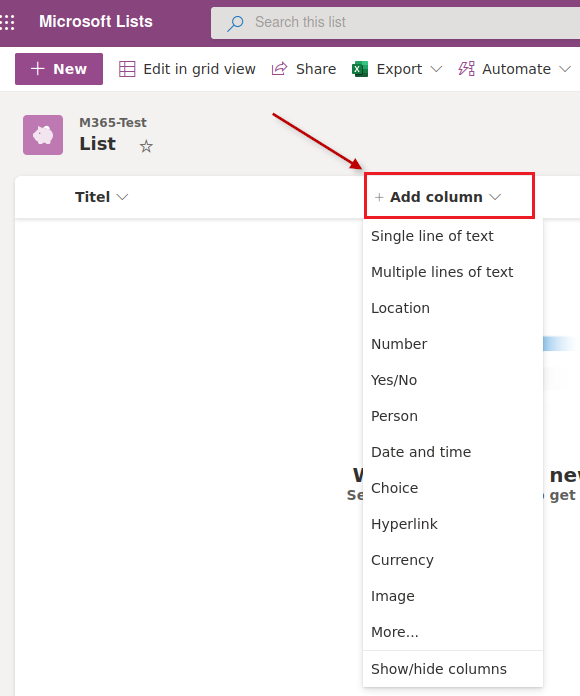This screenshot has height=696, width=580.
Task: Expand the Automate dropdown chevron
Action: pyautogui.click(x=565, y=69)
